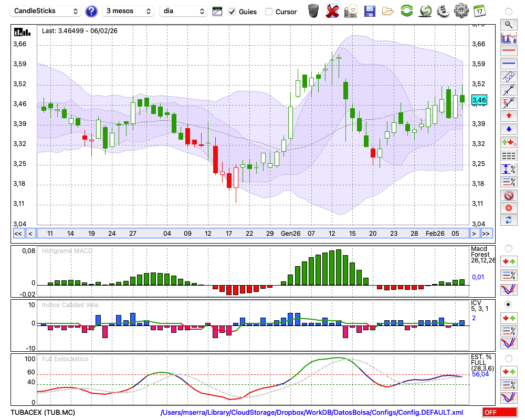
Task: Click the calendar icon showing 17
Action: pyautogui.click(x=479, y=10)
